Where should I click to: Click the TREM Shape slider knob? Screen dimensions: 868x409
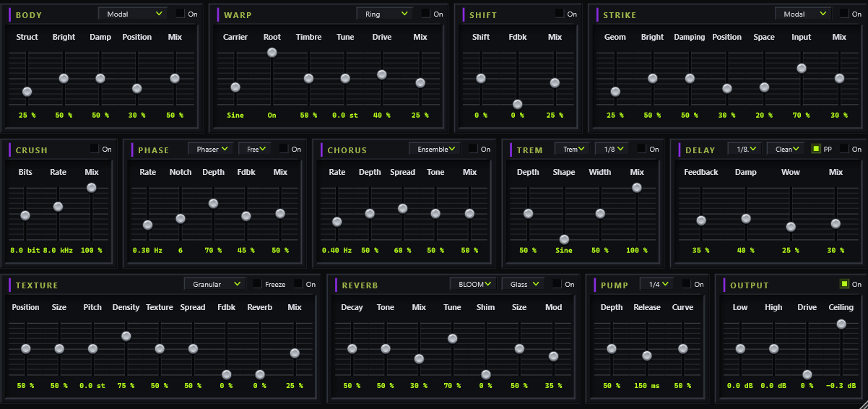(x=564, y=239)
